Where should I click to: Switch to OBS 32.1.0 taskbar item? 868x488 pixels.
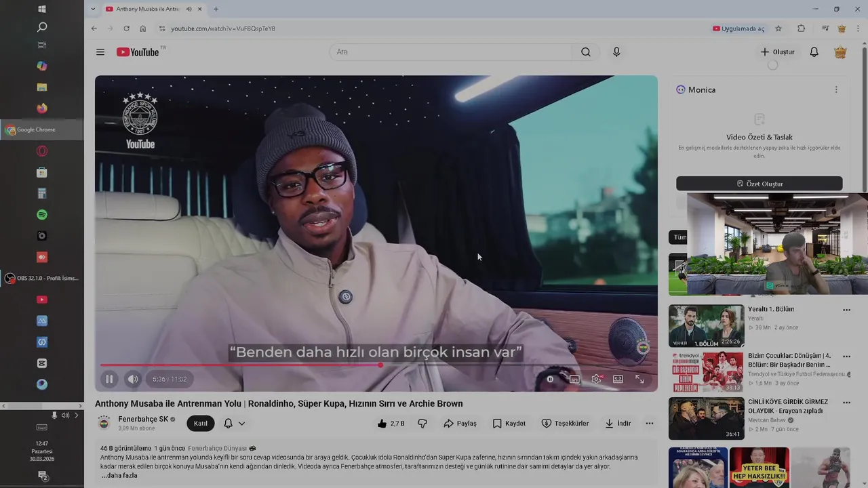[x=42, y=278]
